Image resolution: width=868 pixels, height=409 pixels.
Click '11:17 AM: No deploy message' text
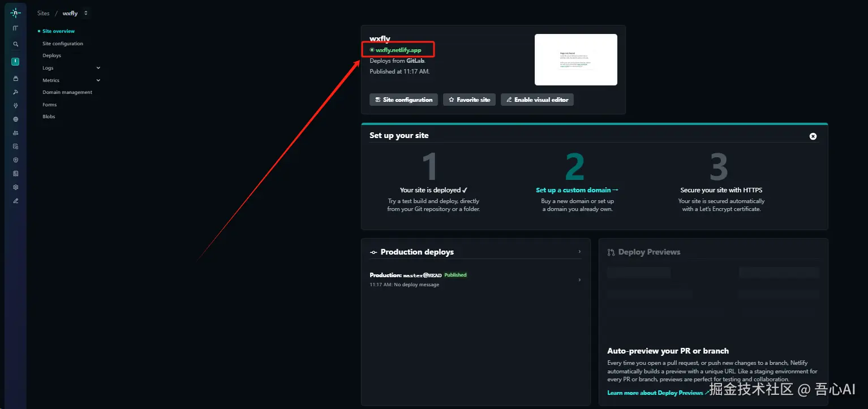(x=404, y=285)
